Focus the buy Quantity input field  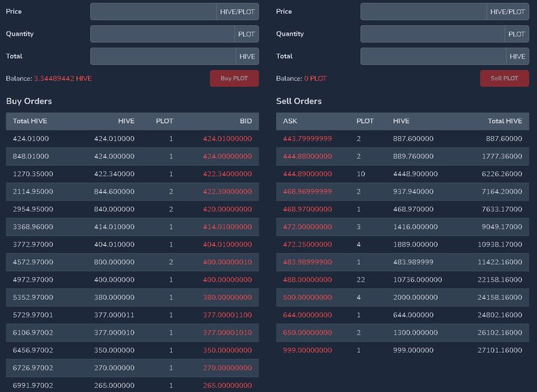click(162, 34)
